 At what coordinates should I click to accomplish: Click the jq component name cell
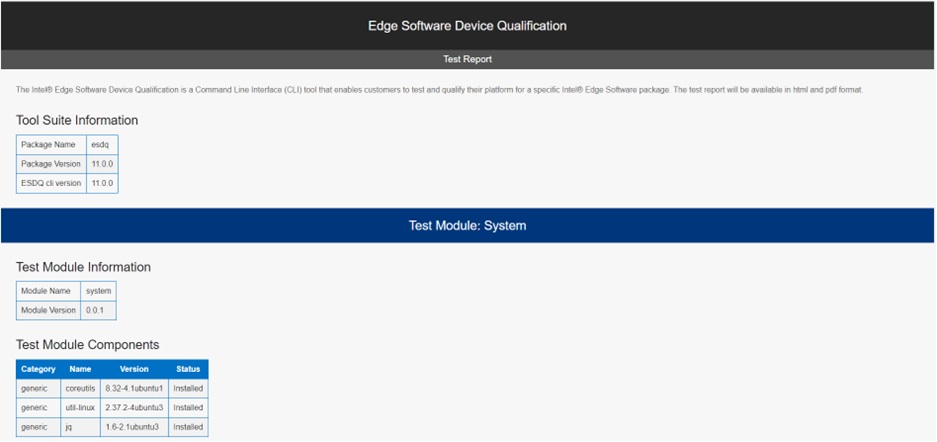point(80,427)
